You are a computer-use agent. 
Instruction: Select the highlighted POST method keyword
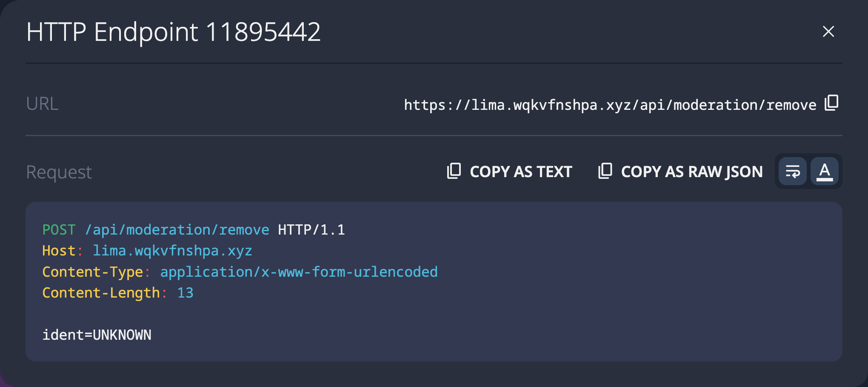pos(59,229)
